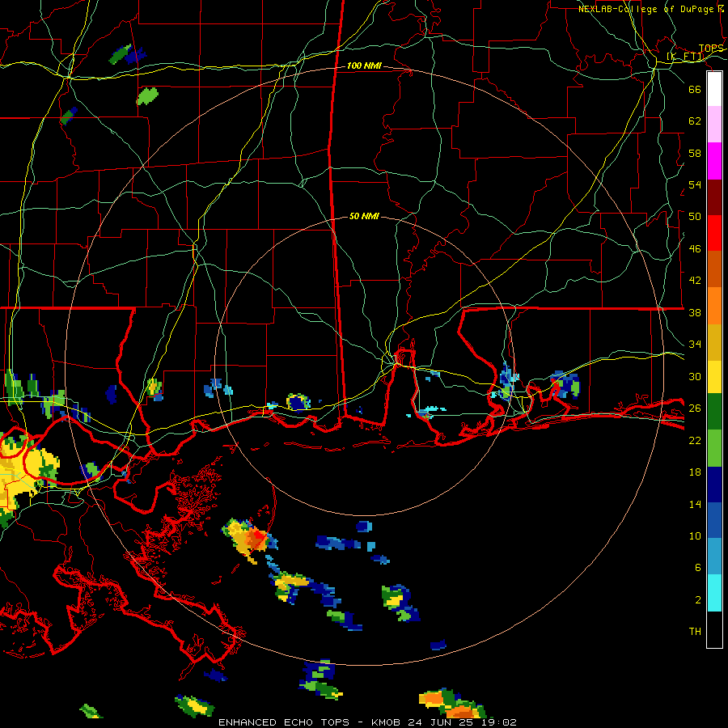Click the '46' legend value
Image resolution: width=728 pixels, height=728 pixels.
click(695, 249)
